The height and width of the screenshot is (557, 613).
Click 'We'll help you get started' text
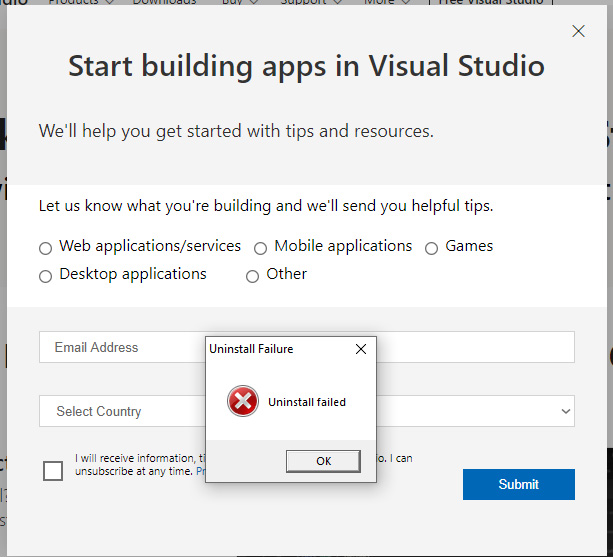pos(236,131)
